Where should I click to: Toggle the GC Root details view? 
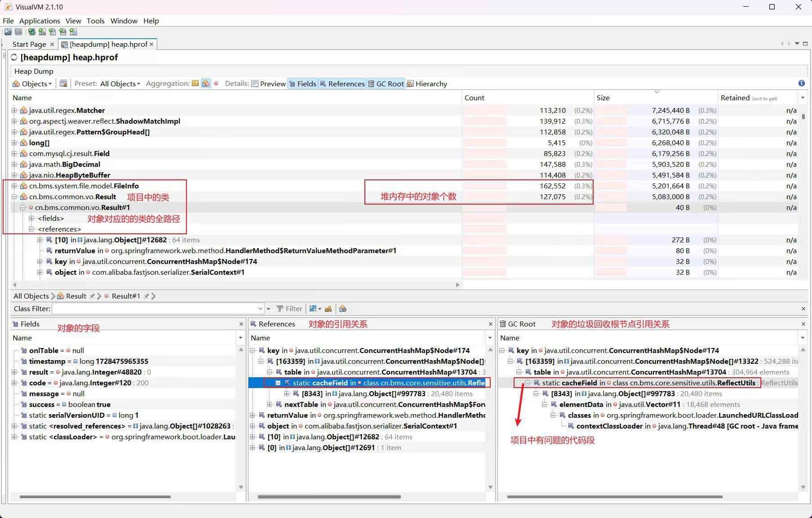pyautogui.click(x=386, y=84)
